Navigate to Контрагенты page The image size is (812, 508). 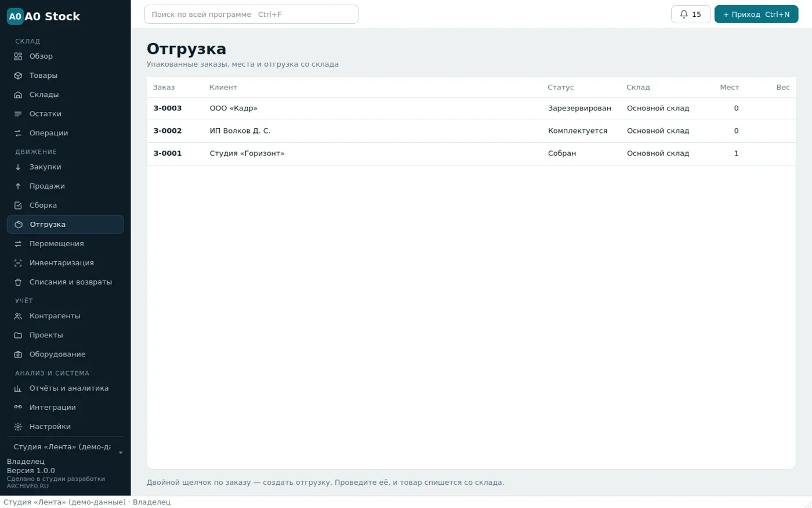[x=65, y=316]
